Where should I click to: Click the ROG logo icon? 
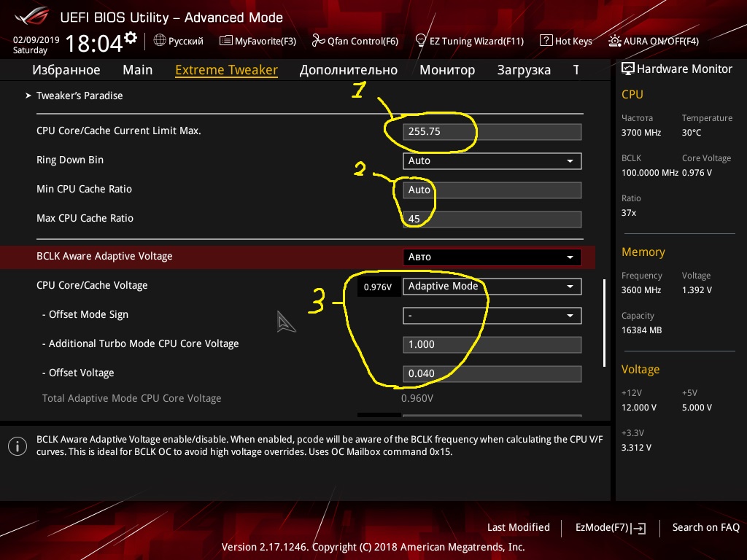click(x=32, y=17)
